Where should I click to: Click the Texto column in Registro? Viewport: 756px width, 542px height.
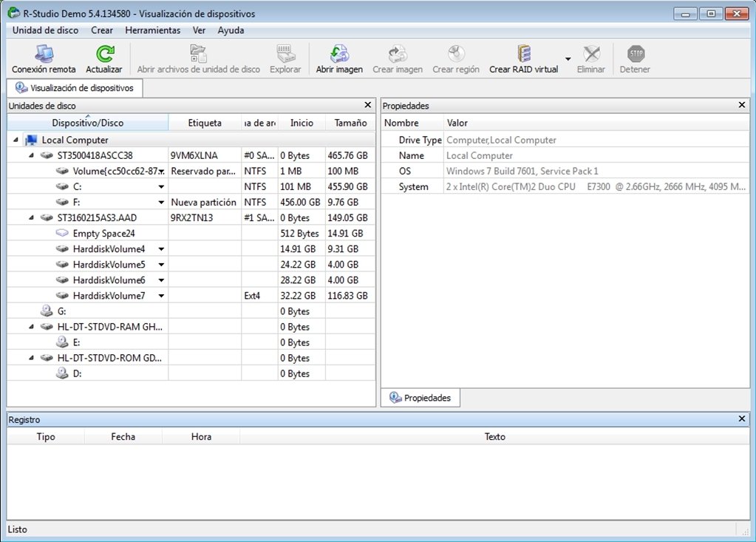tap(494, 436)
